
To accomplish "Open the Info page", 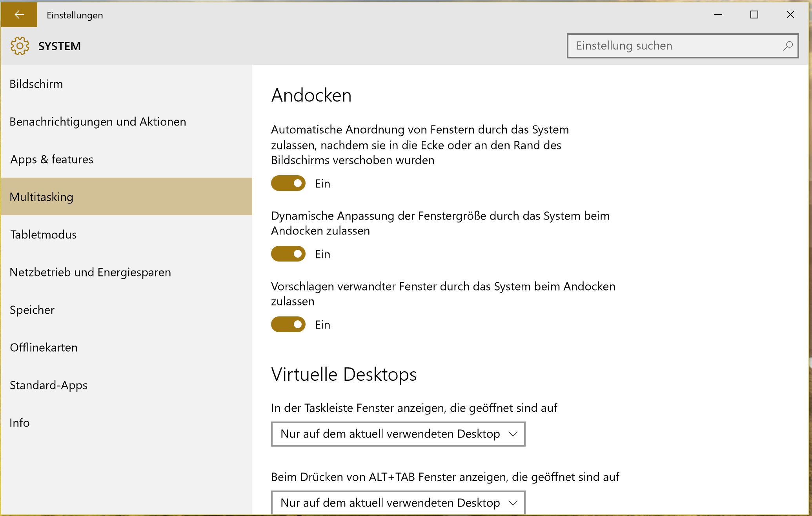I will (126, 423).
